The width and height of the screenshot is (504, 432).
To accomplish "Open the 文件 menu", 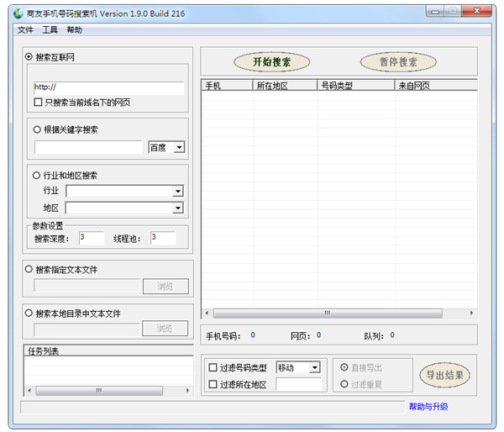I will (x=25, y=30).
